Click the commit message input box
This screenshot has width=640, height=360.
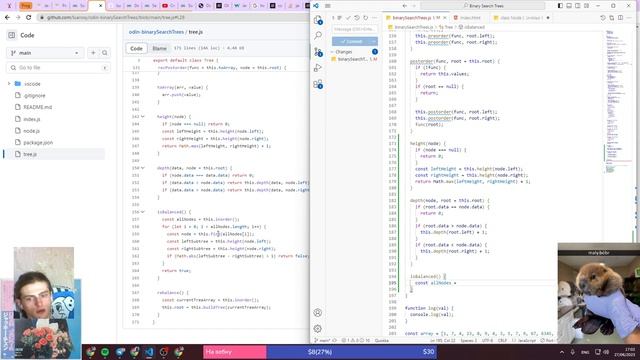click(x=355, y=29)
